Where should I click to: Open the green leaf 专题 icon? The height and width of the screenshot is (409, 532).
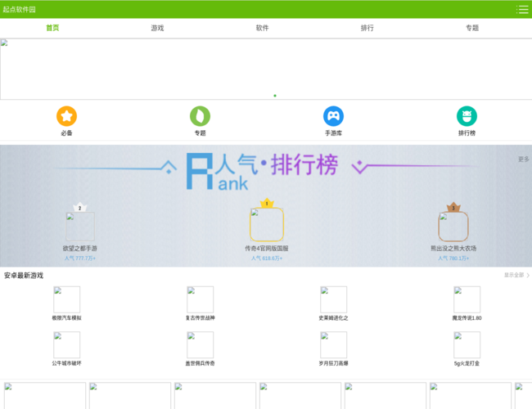(x=201, y=116)
